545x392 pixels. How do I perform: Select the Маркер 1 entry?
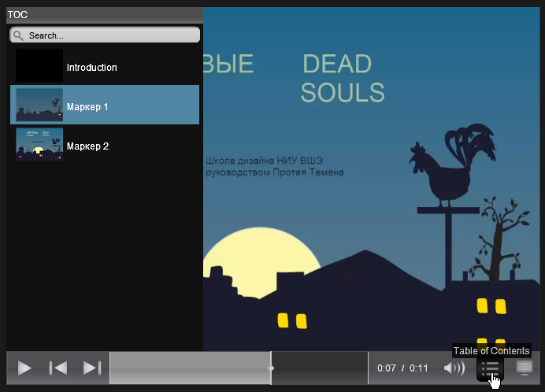tap(105, 105)
